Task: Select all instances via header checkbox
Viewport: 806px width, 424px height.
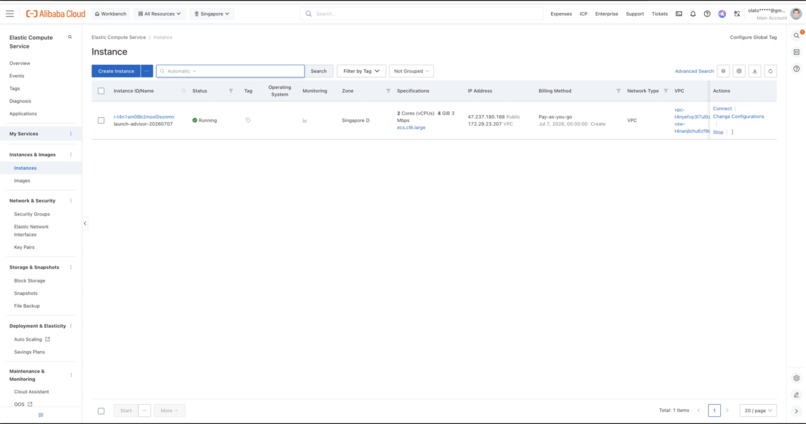Action: pyautogui.click(x=101, y=91)
